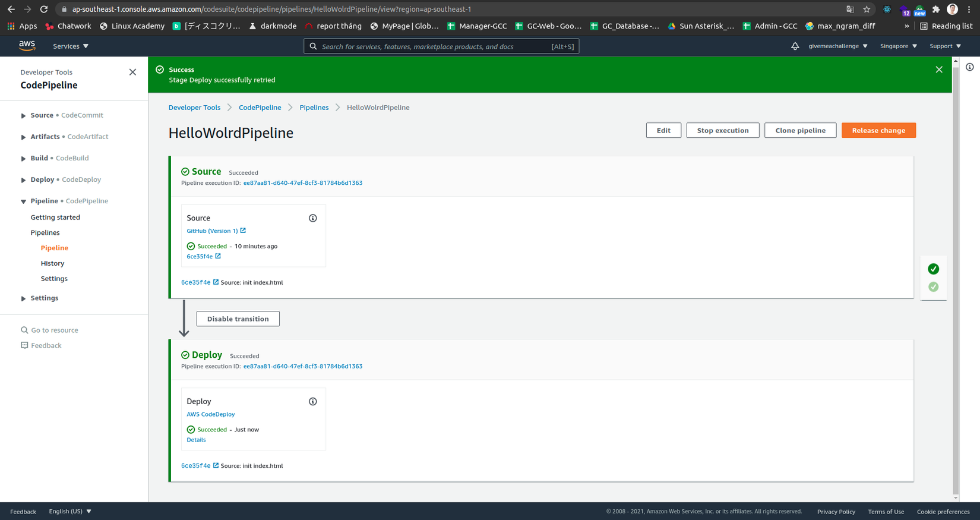The width and height of the screenshot is (980, 520).
Task: Open History in sidebar
Action: pos(52,263)
